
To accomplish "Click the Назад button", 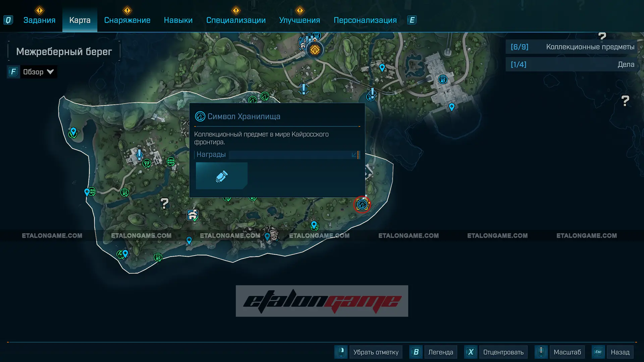I will tap(620, 352).
